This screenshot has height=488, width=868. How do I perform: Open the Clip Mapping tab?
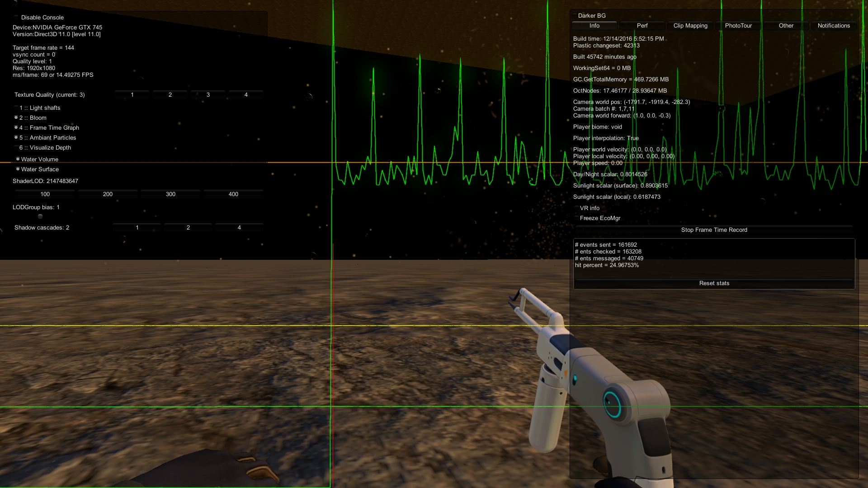coord(690,26)
